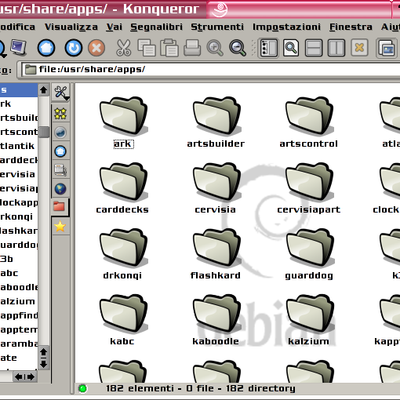
Task: Cut selection with the scissors icon
Action: click(123, 48)
